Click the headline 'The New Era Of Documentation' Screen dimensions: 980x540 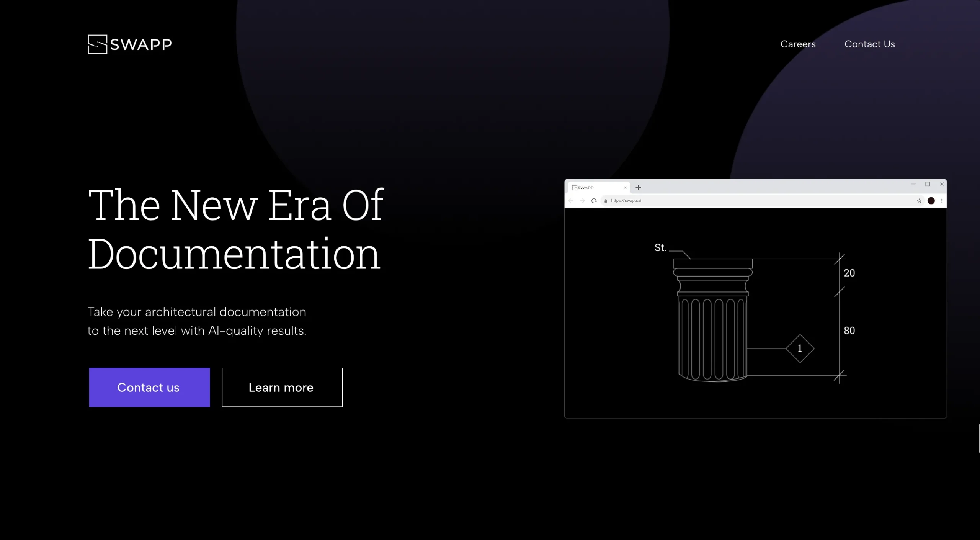(236, 229)
